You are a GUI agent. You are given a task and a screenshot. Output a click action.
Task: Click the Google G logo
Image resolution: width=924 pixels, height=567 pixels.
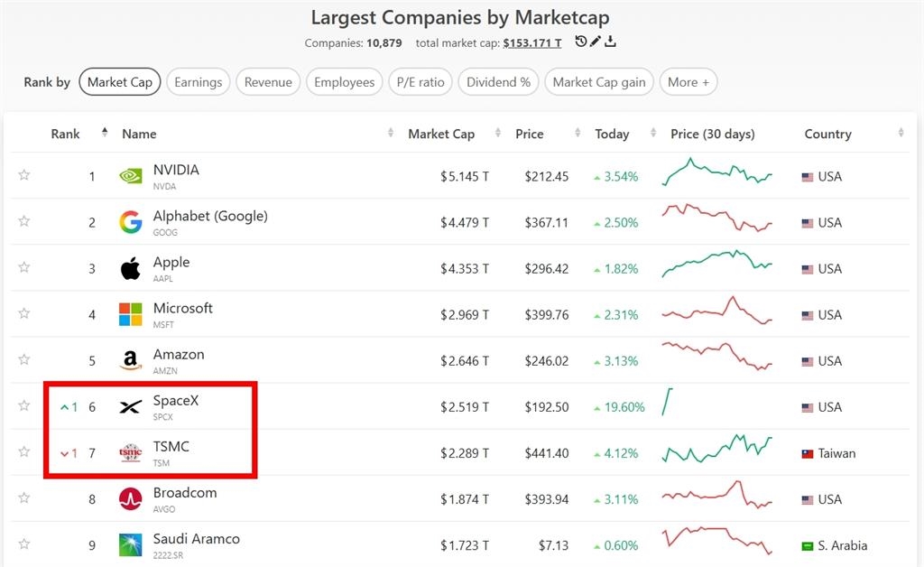click(130, 222)
